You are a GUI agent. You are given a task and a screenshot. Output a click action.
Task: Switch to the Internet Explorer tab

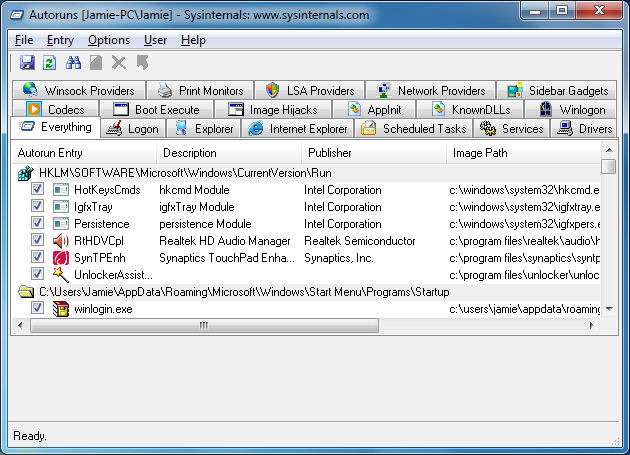[297, 129]
